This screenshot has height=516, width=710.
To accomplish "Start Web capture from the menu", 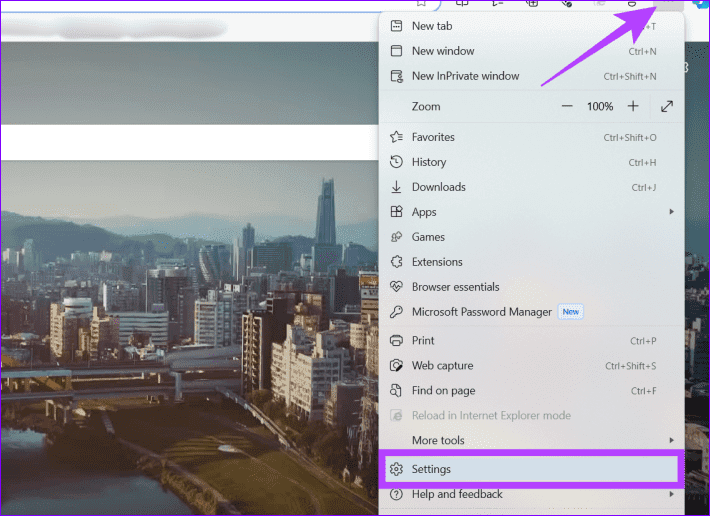I will click(x=531, y=365).
